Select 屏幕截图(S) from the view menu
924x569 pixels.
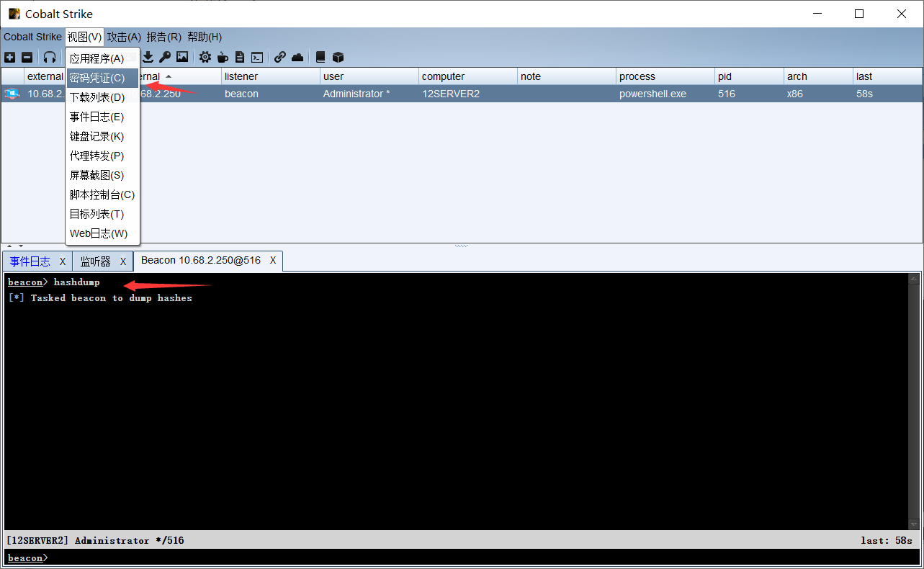click(102, 175)
